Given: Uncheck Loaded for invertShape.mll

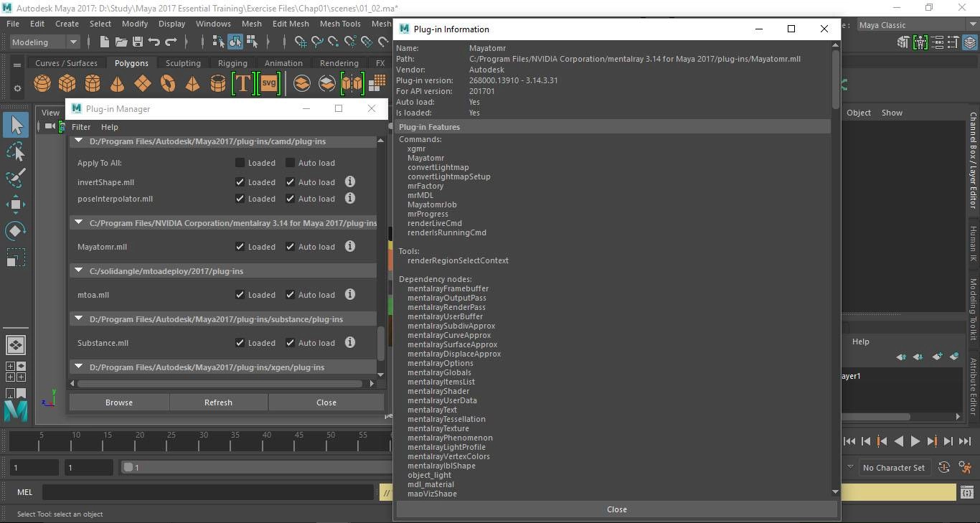Looking at the screenshot, I should (x=240, y=182).
